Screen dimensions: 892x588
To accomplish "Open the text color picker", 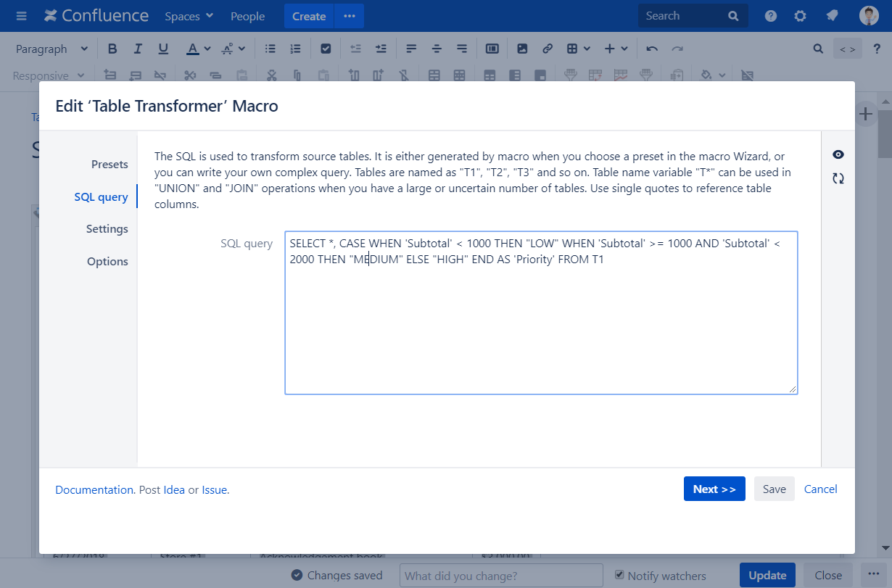I will coord(197,48).
